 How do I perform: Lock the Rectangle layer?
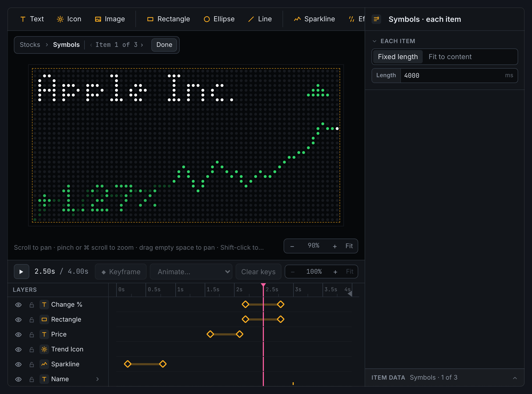click(x=32, y=320)
